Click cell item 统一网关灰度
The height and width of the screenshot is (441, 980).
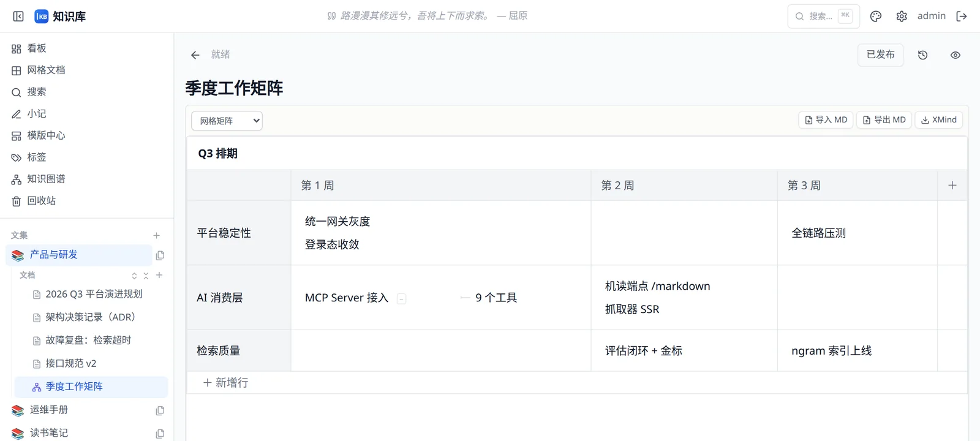click(337, 222)
